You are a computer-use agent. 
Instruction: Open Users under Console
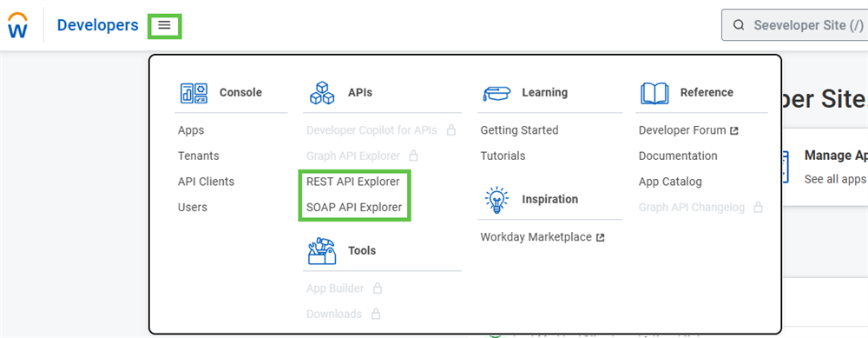point(192,208)
